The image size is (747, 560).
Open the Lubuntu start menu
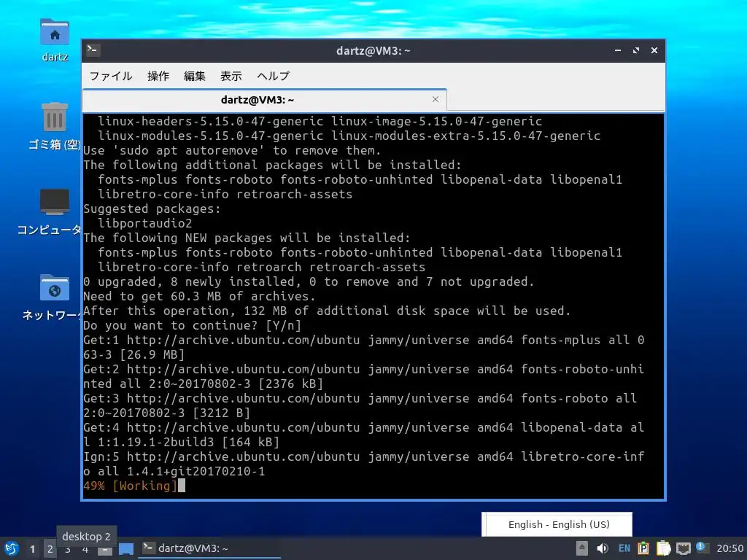click(x=12, y=548)
